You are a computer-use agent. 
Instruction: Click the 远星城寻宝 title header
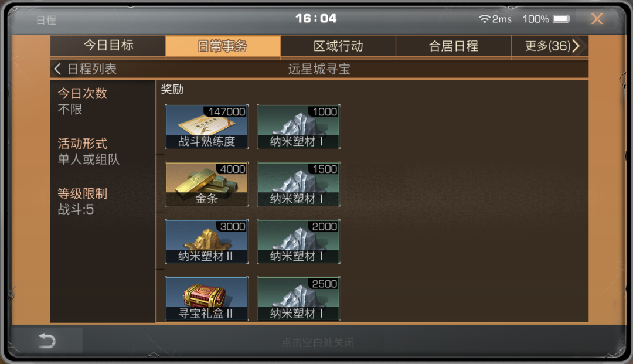click(x=319, y=69)
